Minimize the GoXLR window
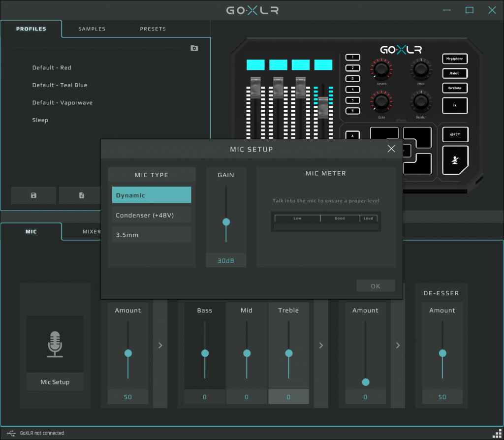This screenshot has height=440, width=504. coord(446,10)
